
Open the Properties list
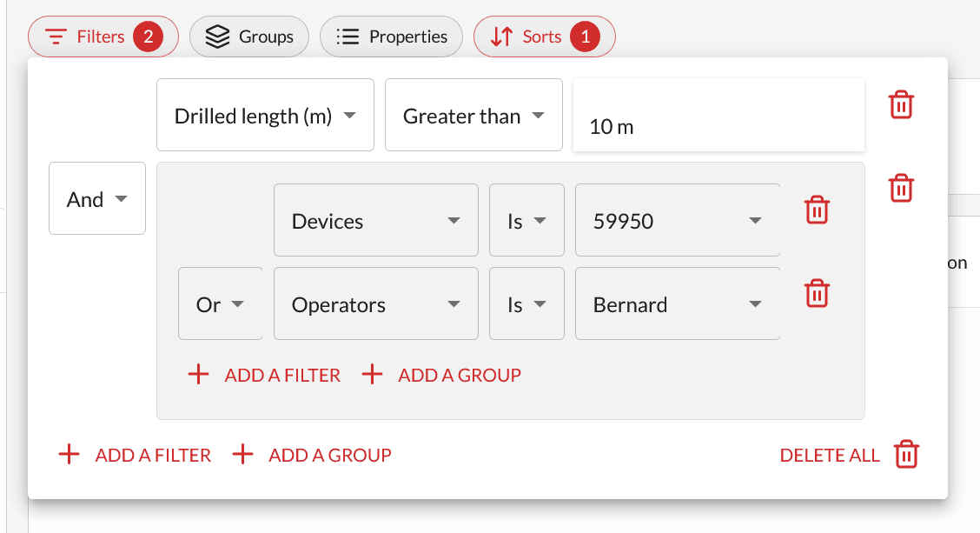(391, 37)
